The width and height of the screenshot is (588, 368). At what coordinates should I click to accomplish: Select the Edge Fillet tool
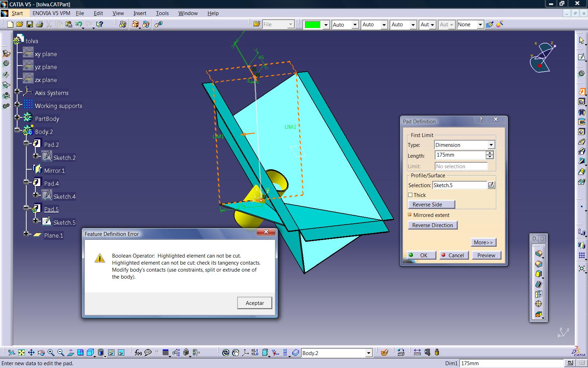539,254
